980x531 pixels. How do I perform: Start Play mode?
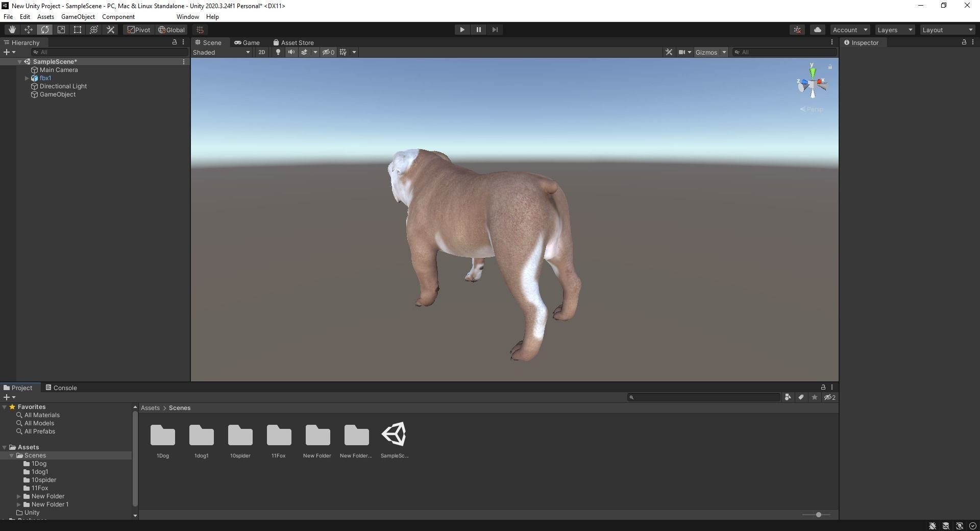(x=462, y=30)
